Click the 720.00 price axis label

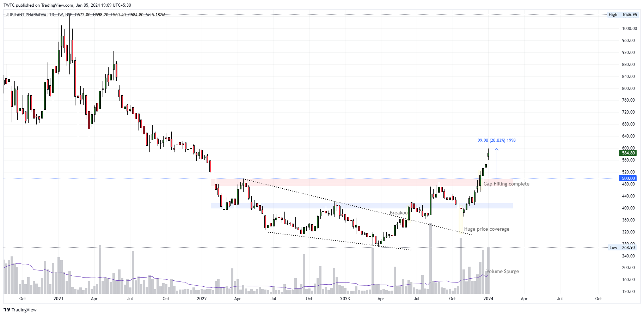point(628,112)
